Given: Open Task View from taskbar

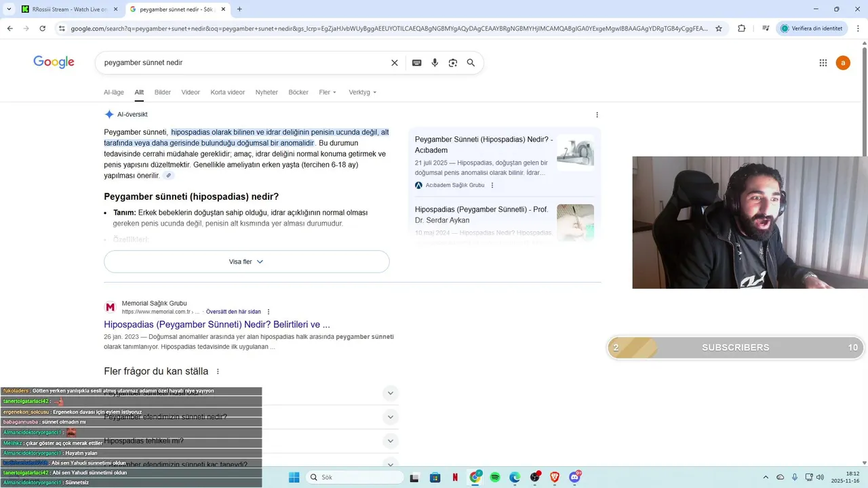Looking at the screenshot, I should click(x=415, y=477).
